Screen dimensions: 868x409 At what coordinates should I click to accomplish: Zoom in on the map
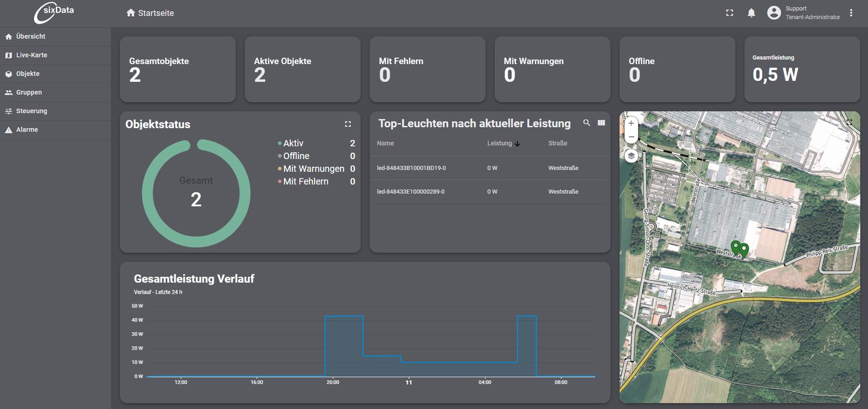pos(631,123)
